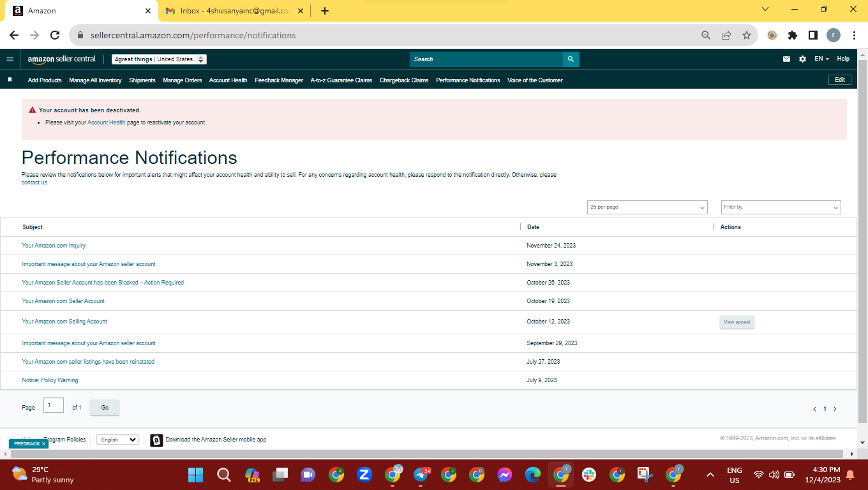Open the settings gear in Seller Central
This screenshot has width=868, height=490.
coord(802,59)
